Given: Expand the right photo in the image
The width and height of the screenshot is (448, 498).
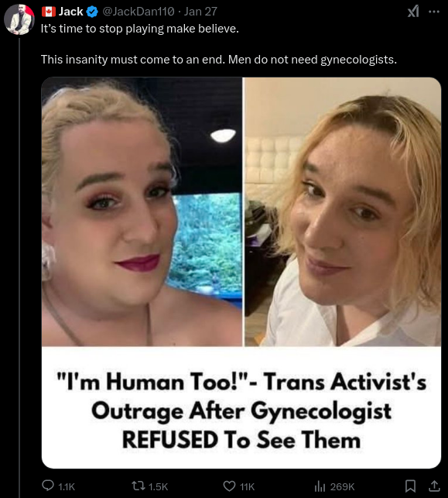Looking at the screenshot, I should coord(343,211).
